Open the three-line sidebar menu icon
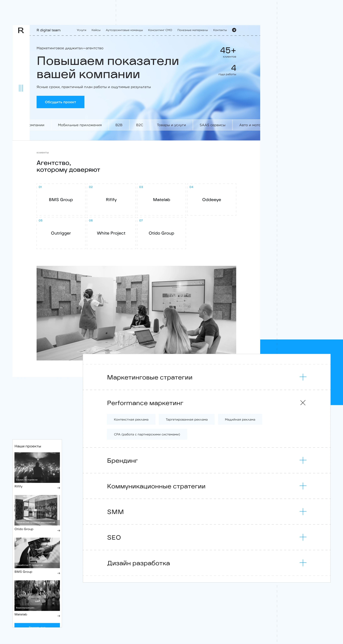The height and width of the screenshot is (644, 343). click(x=21, y=88)
